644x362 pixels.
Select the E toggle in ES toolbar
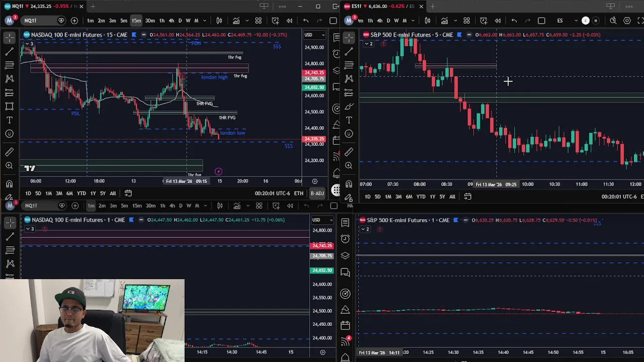click(x=585, y=21)
